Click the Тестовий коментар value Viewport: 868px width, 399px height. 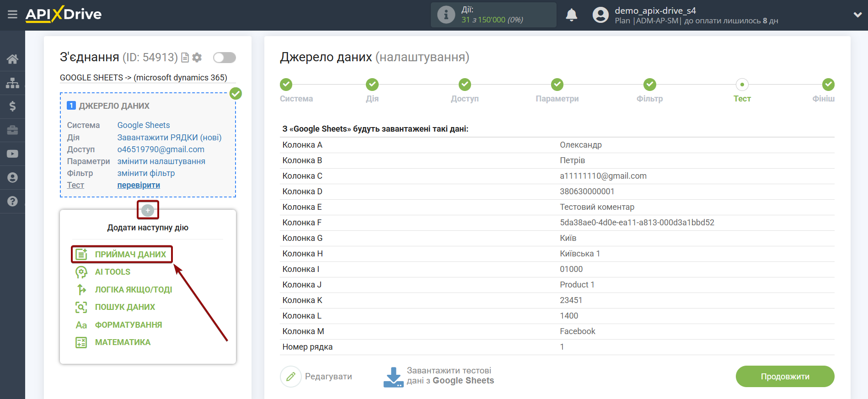[597, 207]
